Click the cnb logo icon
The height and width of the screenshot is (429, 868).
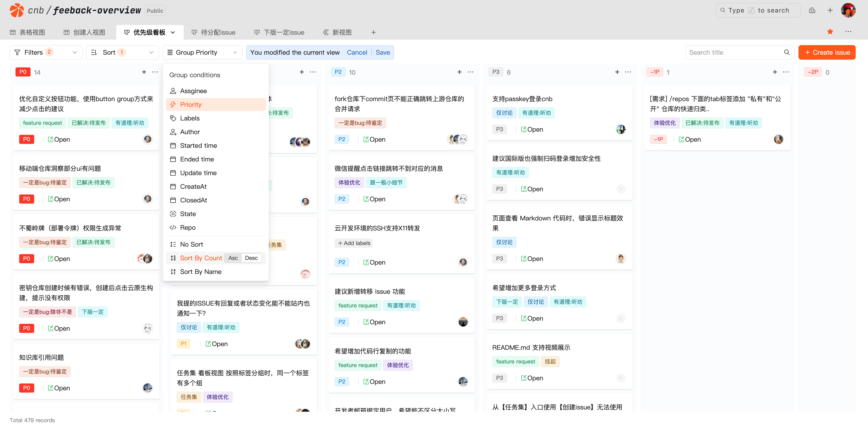(16, 10)
